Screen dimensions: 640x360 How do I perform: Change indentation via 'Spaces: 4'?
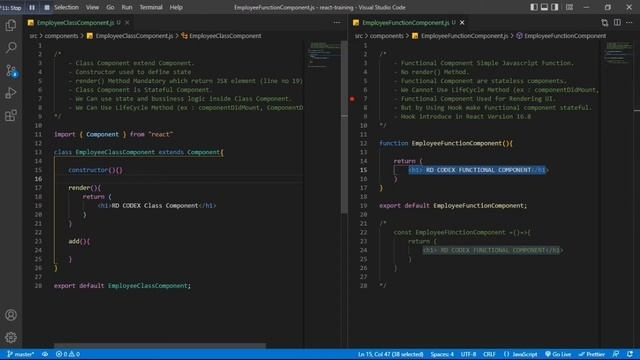442,354
